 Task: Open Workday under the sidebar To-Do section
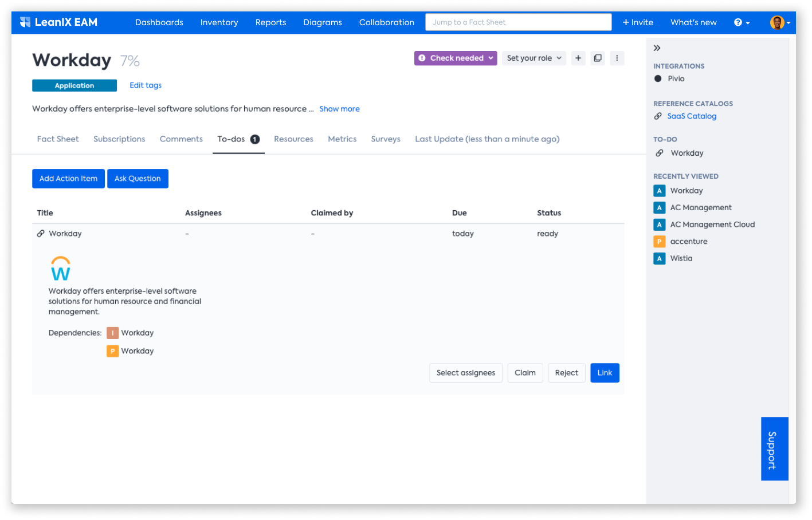pyautogui.click(x=687, y=153)
